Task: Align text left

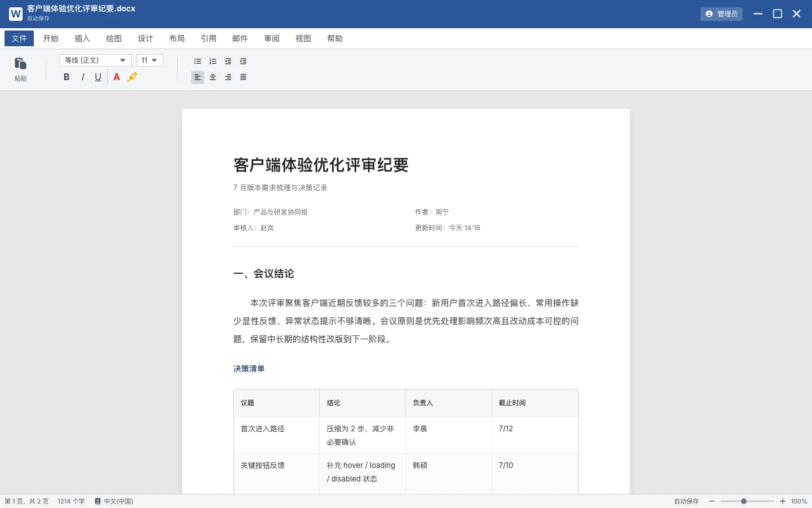Action: 197,77
